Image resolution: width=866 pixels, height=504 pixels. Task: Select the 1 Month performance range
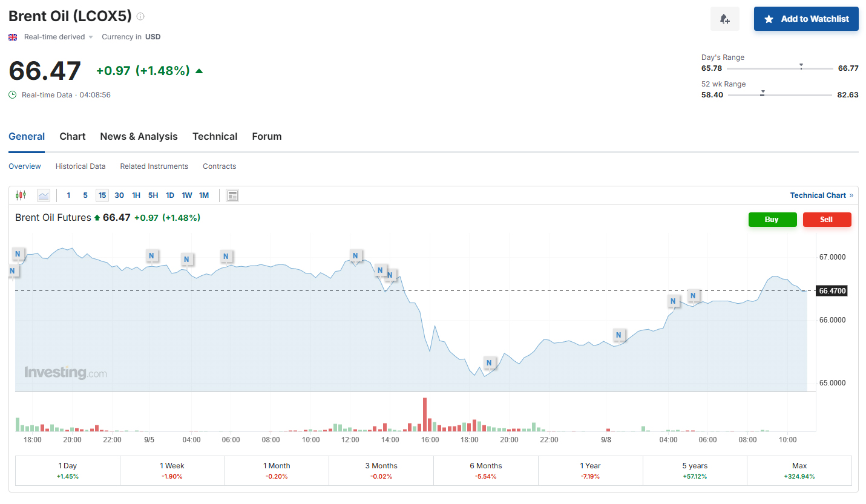click(x=277, y=470)
